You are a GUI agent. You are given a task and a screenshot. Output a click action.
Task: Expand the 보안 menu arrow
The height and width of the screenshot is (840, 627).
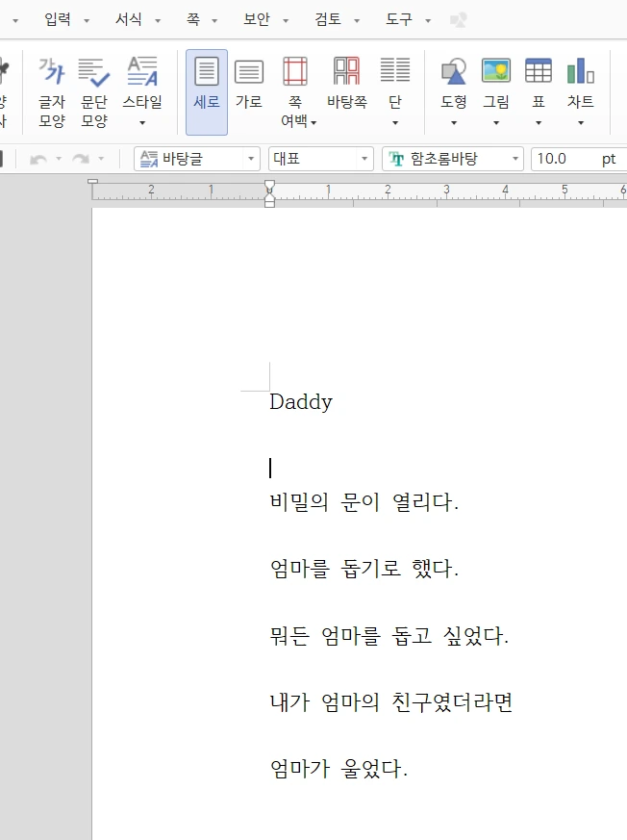[x=286, y=21]
